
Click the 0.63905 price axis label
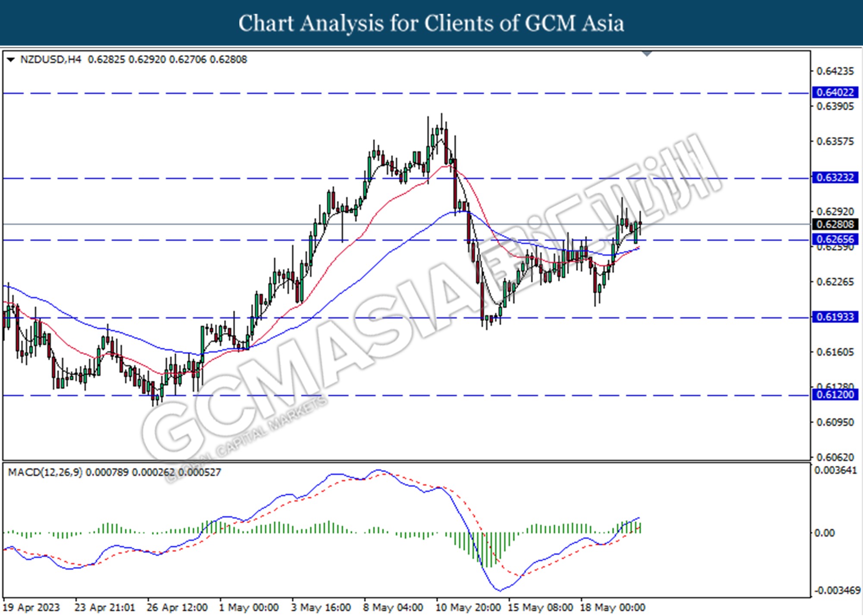click(835, 107)
